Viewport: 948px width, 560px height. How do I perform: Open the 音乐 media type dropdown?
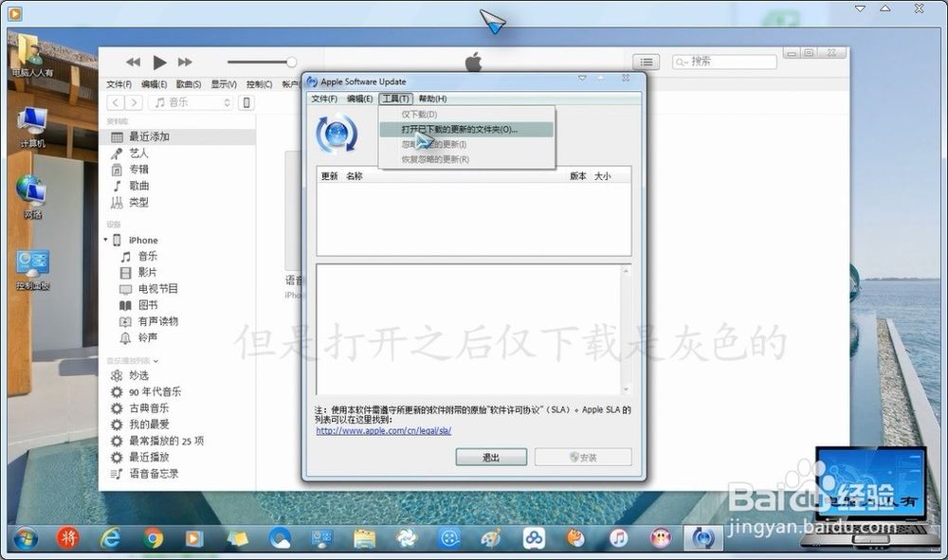point(191,102)
